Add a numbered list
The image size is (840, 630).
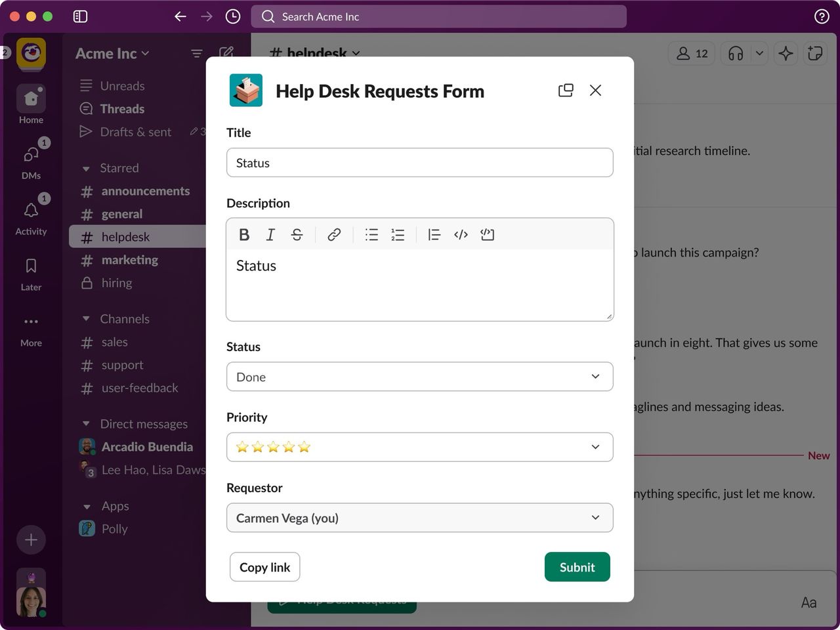[398, 235]
